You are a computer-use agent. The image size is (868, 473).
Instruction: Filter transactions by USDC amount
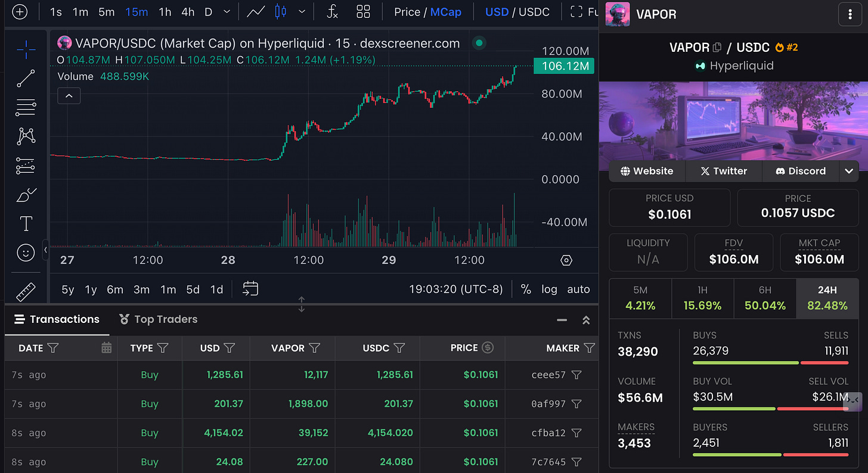(x=399, y=348)
